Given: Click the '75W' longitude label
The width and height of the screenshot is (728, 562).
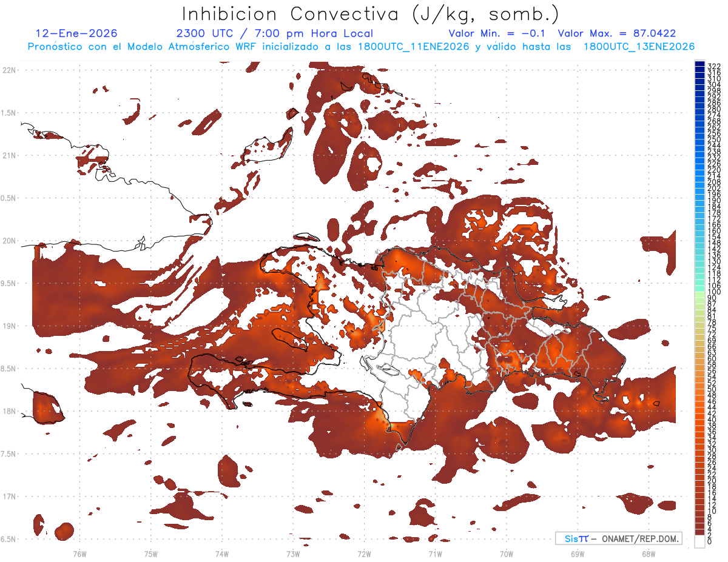Looking at the screenshot, I should [151, 553].
